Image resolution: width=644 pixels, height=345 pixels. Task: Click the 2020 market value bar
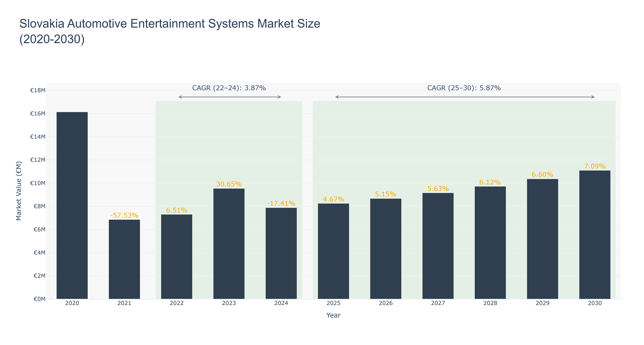72,206
